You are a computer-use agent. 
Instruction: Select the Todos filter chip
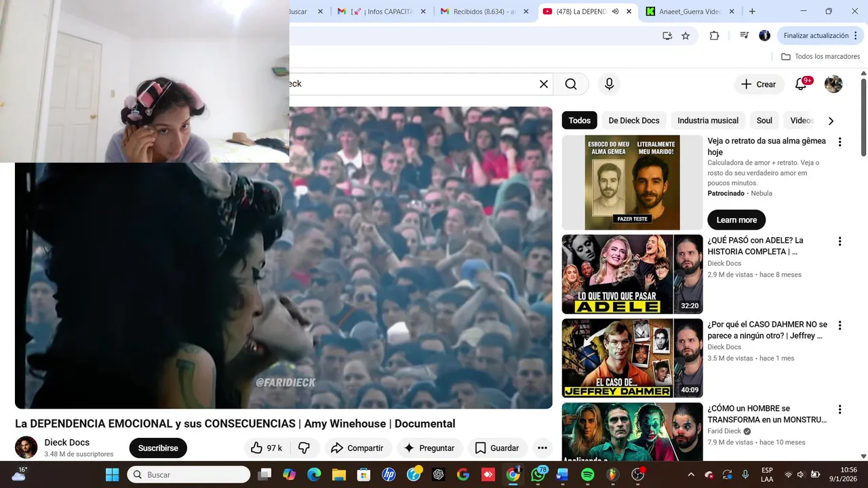point(579,121)
